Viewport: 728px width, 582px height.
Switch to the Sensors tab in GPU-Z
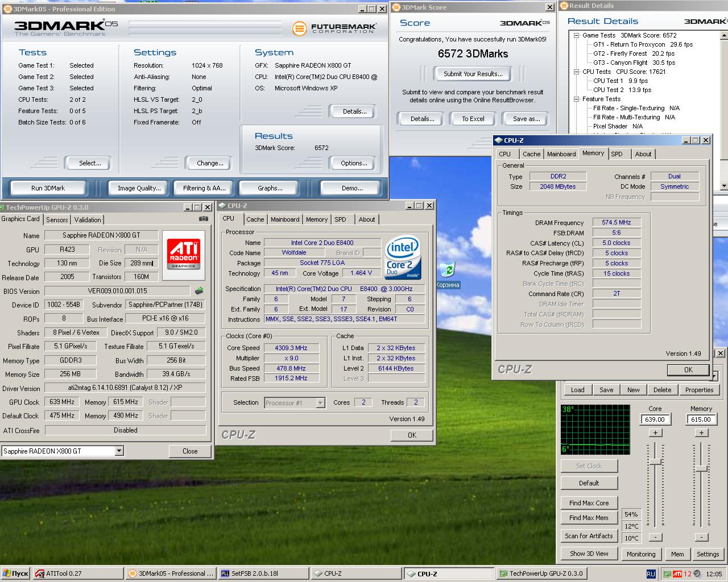57,219
